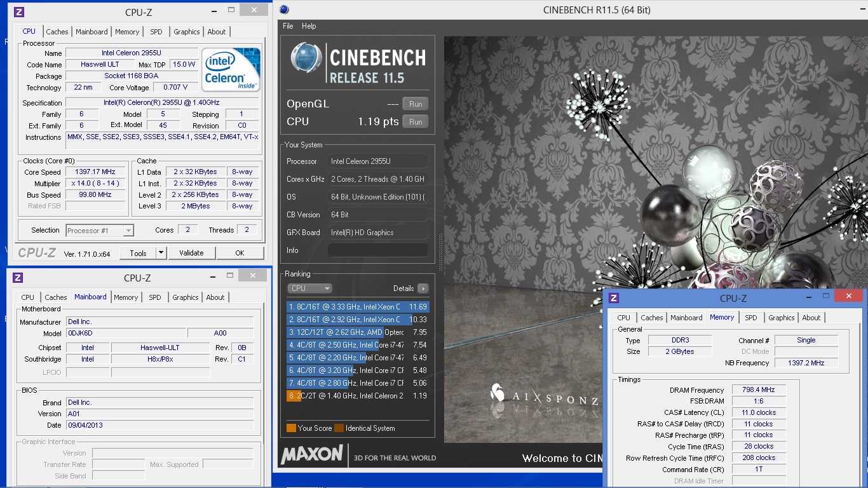The width and height of the screenshot is (868, 488).
Task: Click the OK button in CPU-Z
Action: [x=240, y=253]
